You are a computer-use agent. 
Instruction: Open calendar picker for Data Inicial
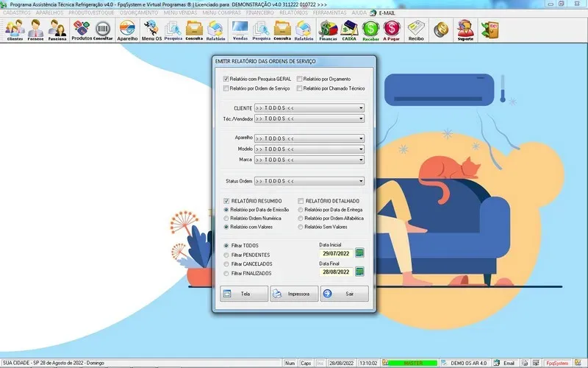point(360,253)
